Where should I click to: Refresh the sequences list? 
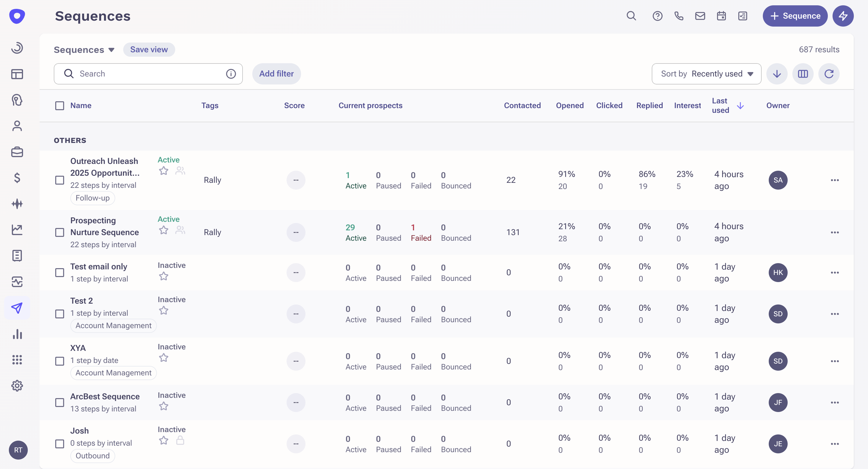[x=829, y=74]
